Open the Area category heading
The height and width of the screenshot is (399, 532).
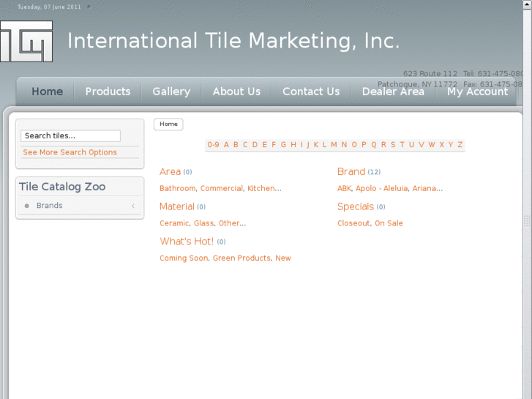170,171
